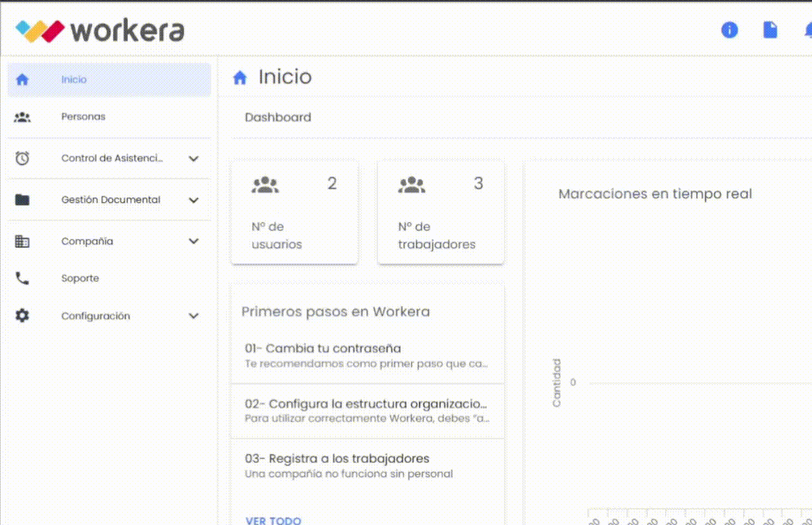812x525 pixels.
Task: Open Configuración menu item
Action: pos(109,316)
